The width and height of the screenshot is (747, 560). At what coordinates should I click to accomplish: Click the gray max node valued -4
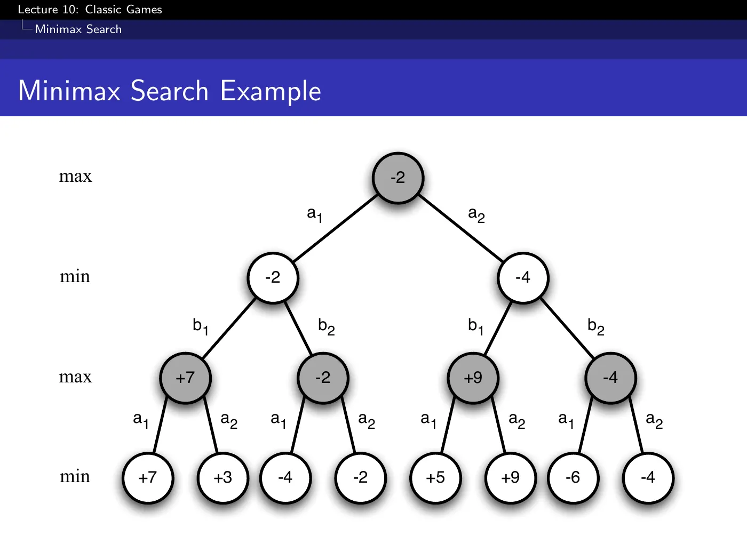click(610, 378)
